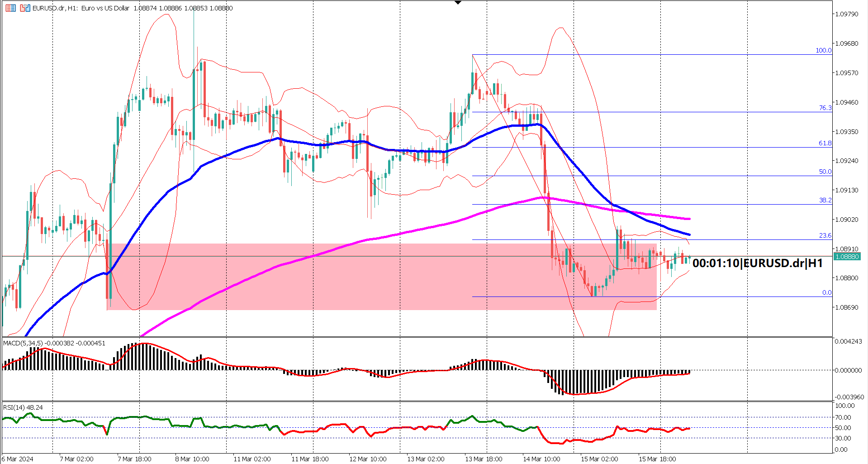Viewport: 868px width, 464px height.
Task: Click the 1.09350 price scale value
Action: [x=847, y=132]
